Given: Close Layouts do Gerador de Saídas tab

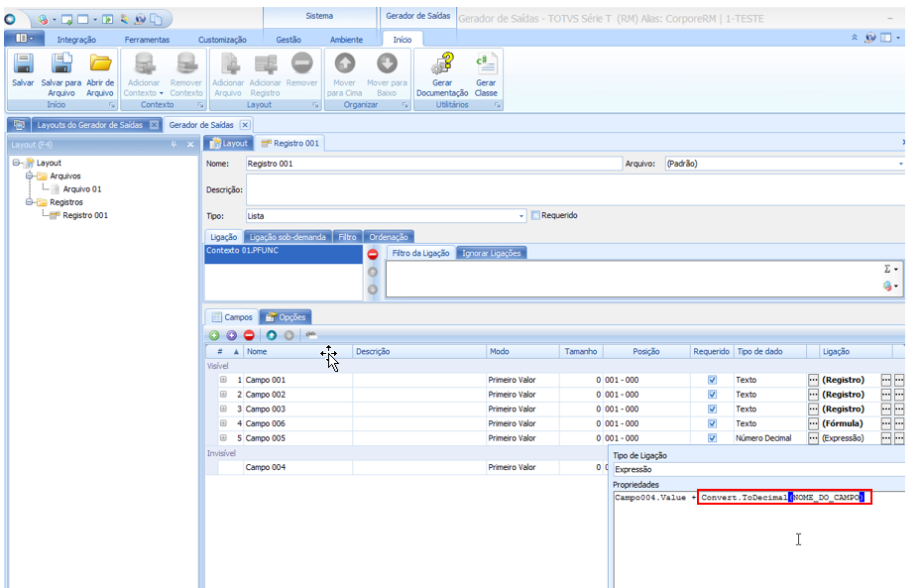Looking at the screenshot, I should (x=154, y=125).
